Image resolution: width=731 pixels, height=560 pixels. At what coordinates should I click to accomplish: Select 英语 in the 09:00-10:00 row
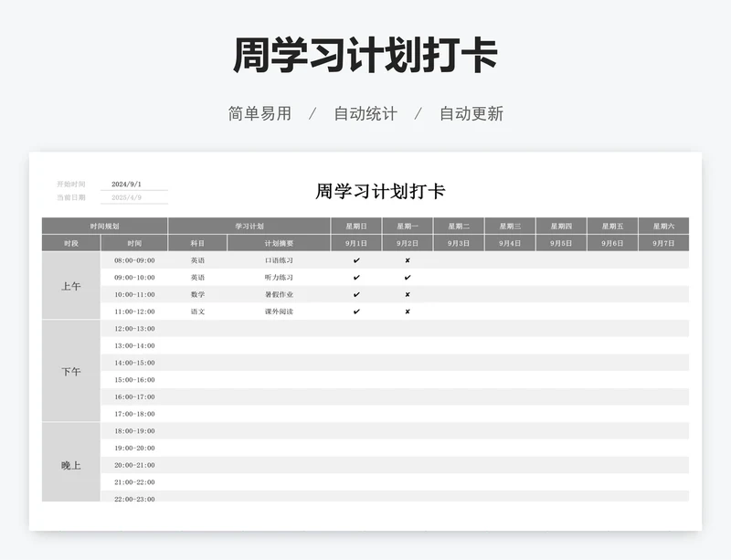(197, 278)
